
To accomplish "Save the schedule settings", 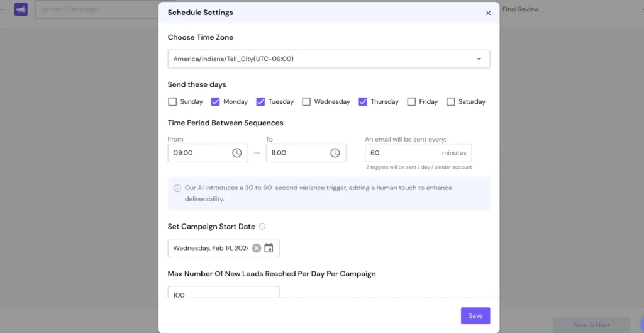I will (x=475, y=316).
